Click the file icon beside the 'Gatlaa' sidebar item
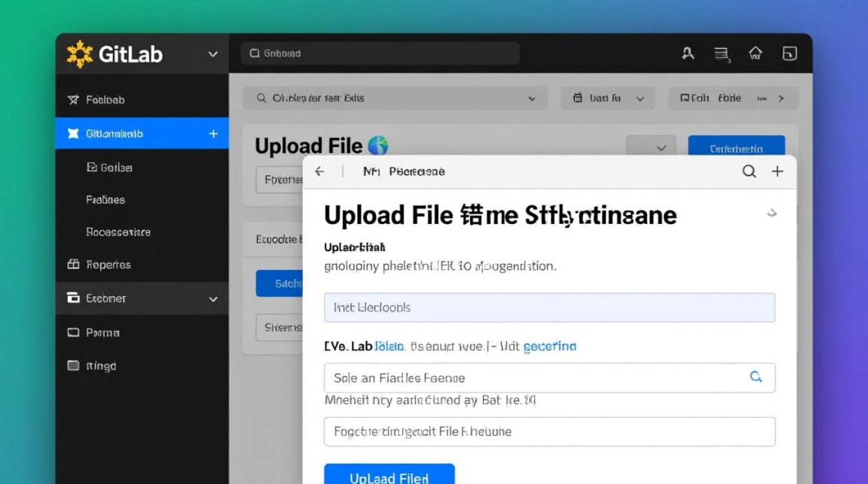Image resolution: width=868 pixels, height=484 pixels. (91, 167)
